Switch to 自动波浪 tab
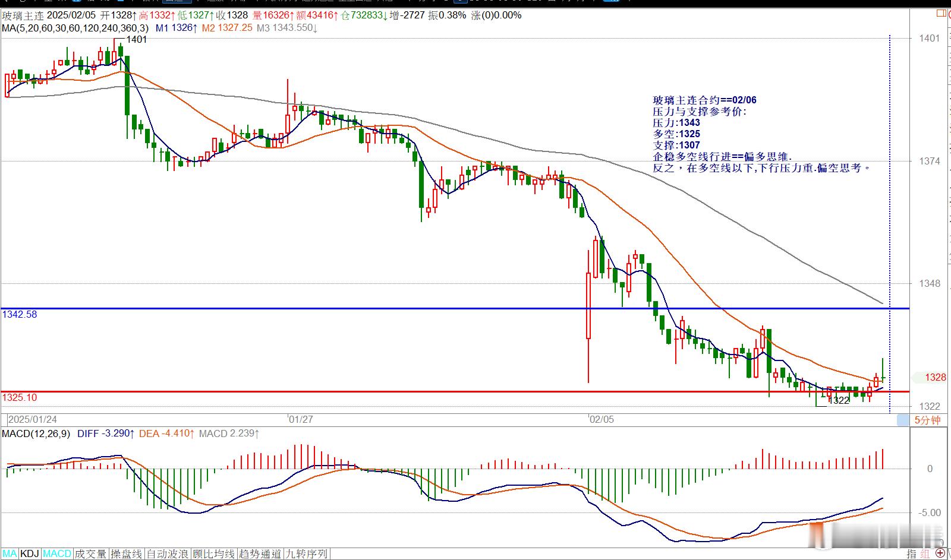The width and height of the screenshot is (951, 560). pos(168,553)
